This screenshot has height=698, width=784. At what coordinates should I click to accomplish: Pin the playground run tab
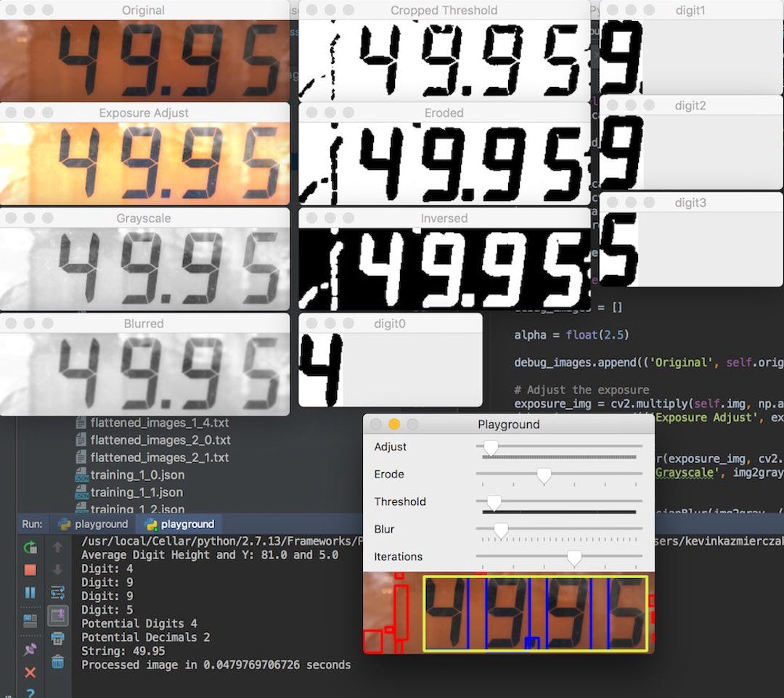[30, 649]
